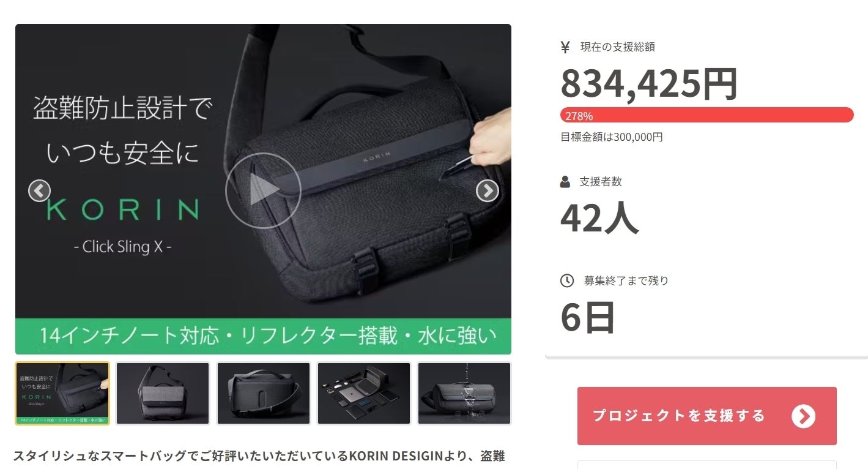Image resolution: width=868 pixels, height=469 pixels.
Task: Select the fourth thumbnail with bag contents laid out
Action: click(364, 393)
